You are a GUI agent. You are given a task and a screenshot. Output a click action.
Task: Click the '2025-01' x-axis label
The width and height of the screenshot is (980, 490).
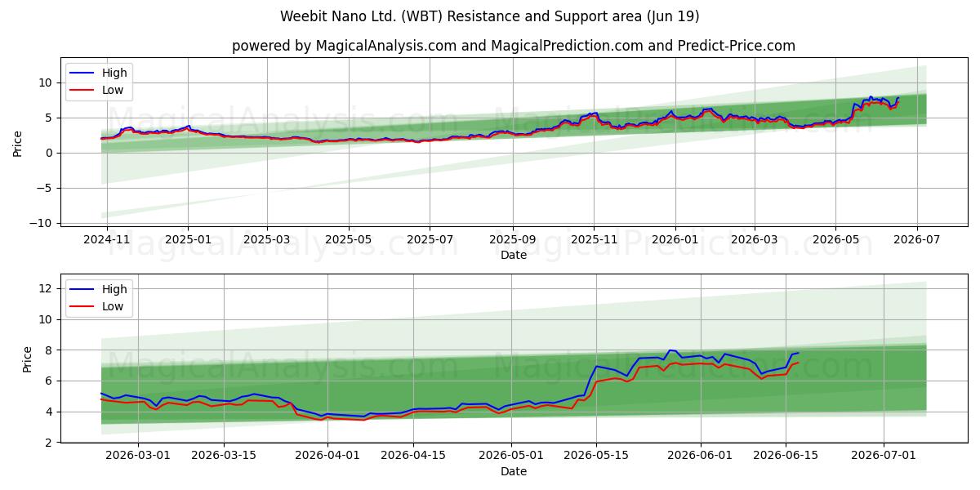[x=188, y=241]
